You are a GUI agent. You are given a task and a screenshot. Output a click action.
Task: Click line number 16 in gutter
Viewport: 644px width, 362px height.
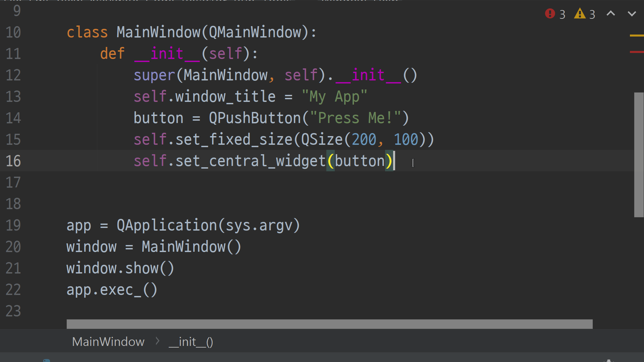13,161
